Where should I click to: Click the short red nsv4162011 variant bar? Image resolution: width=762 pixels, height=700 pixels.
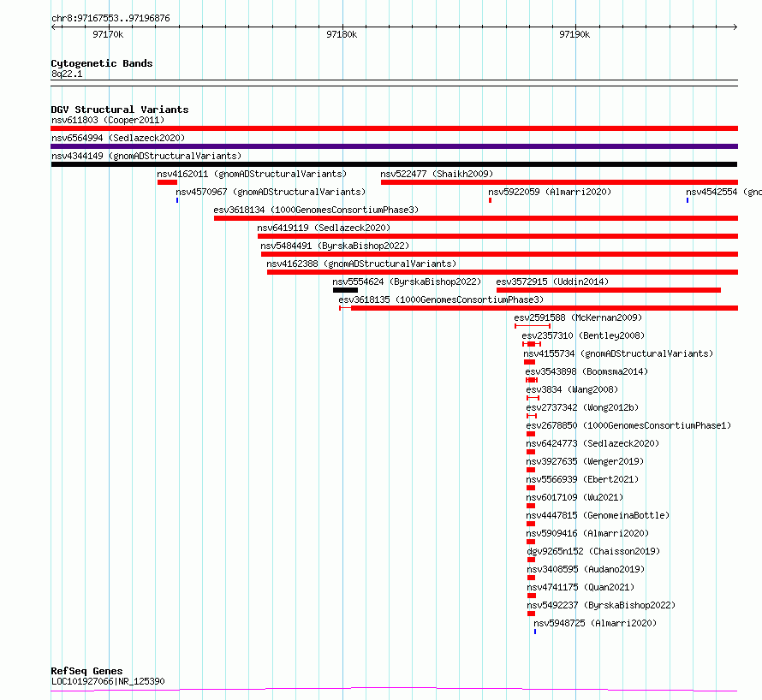[167, 182]
